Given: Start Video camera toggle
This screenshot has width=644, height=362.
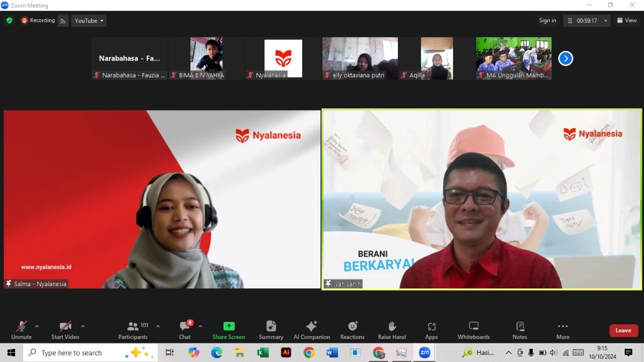Looking at the screenshot, I should (x=65, y=330).
